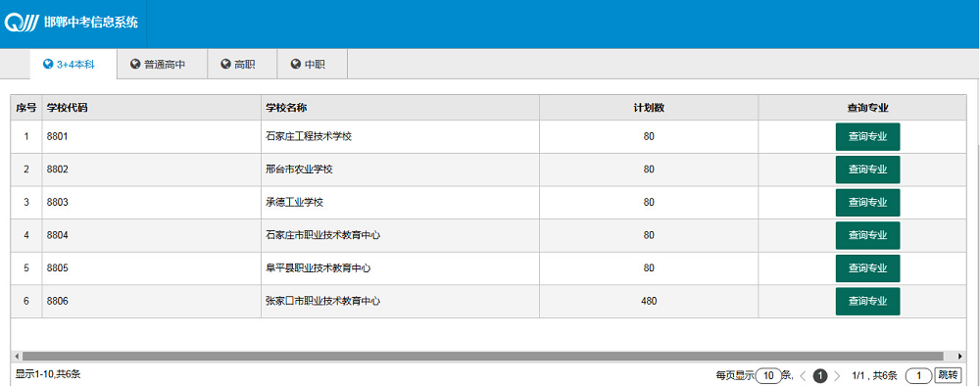Click the horizontal scrollbar right arrow
Screen dimensions: 980x387
[960, 357]
